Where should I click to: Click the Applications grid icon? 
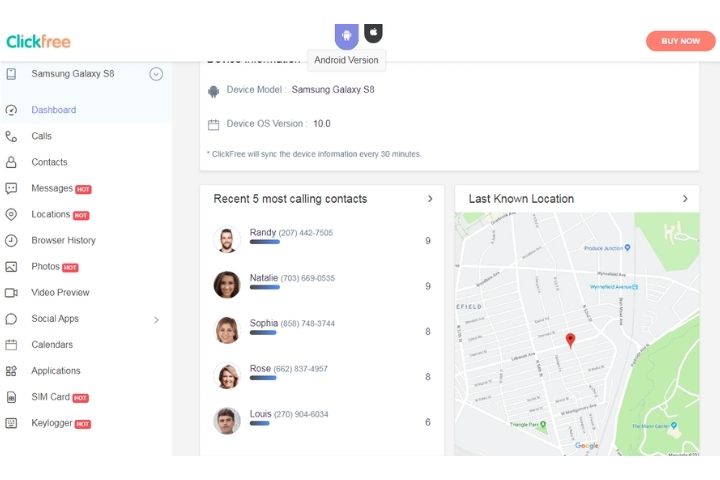tap(11, 371)
